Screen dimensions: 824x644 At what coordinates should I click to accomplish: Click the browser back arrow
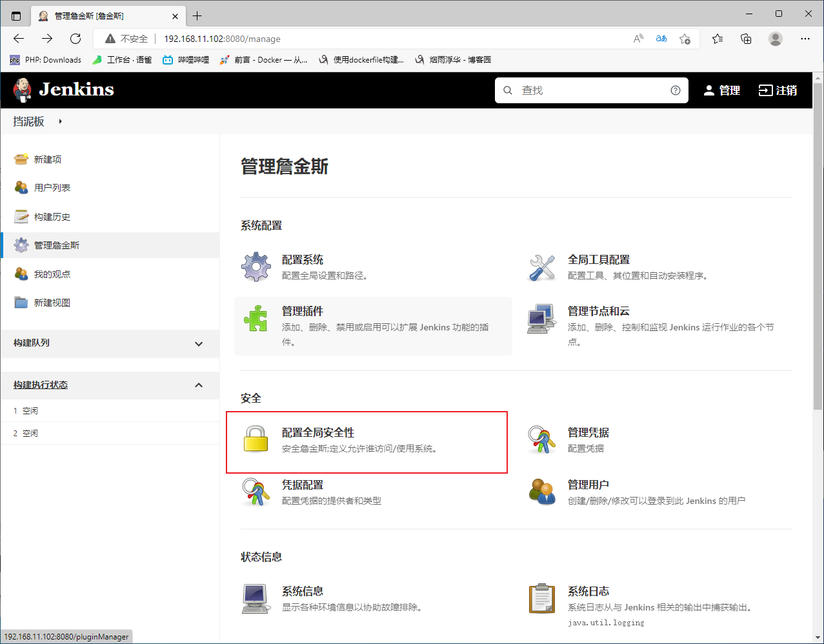(x=19, y=39)
